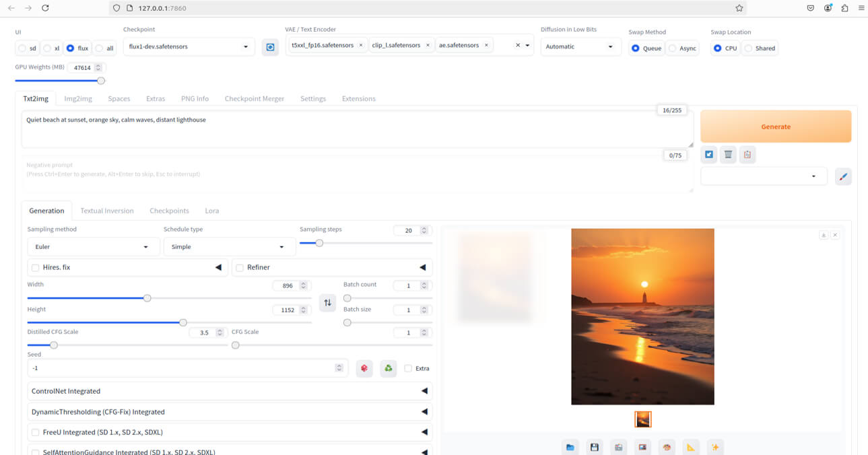Enable the Hires. fix checkbox

point(35,268)
